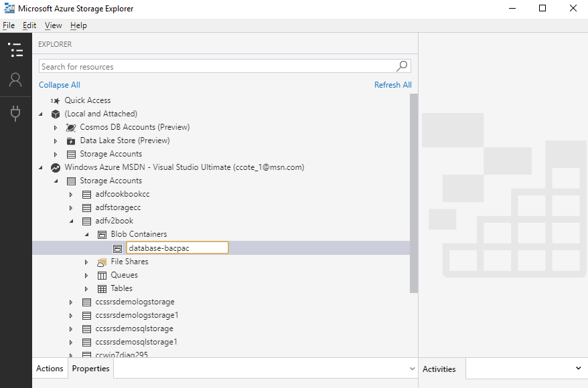Select the ccssrsdemosqlstorage1 tree item label
This screenshot has height=388, width=588.
136,342
